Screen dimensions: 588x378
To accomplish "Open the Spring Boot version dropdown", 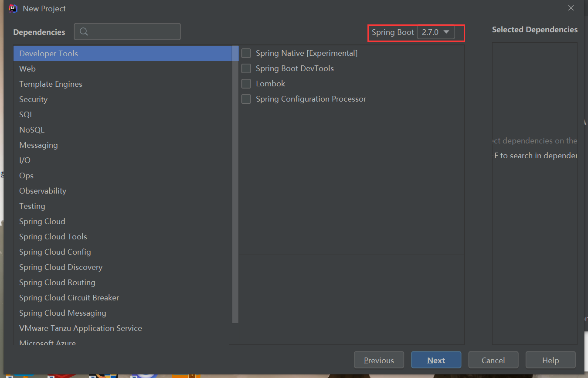I will click(x=436, y=32).
